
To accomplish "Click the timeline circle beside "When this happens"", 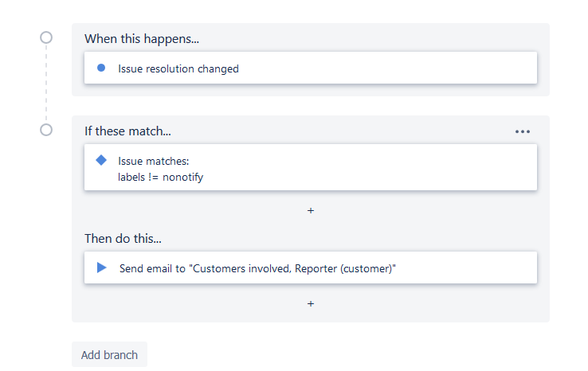I will click(46, 37).
